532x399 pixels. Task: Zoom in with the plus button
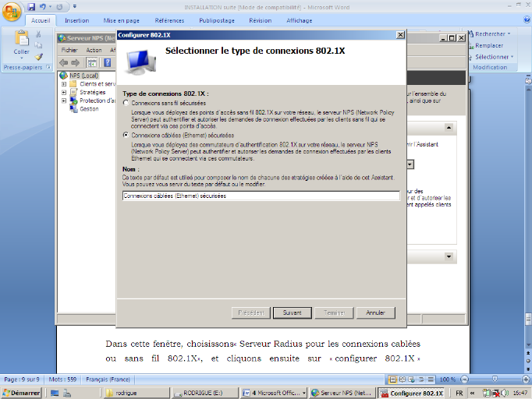(526, 380)
